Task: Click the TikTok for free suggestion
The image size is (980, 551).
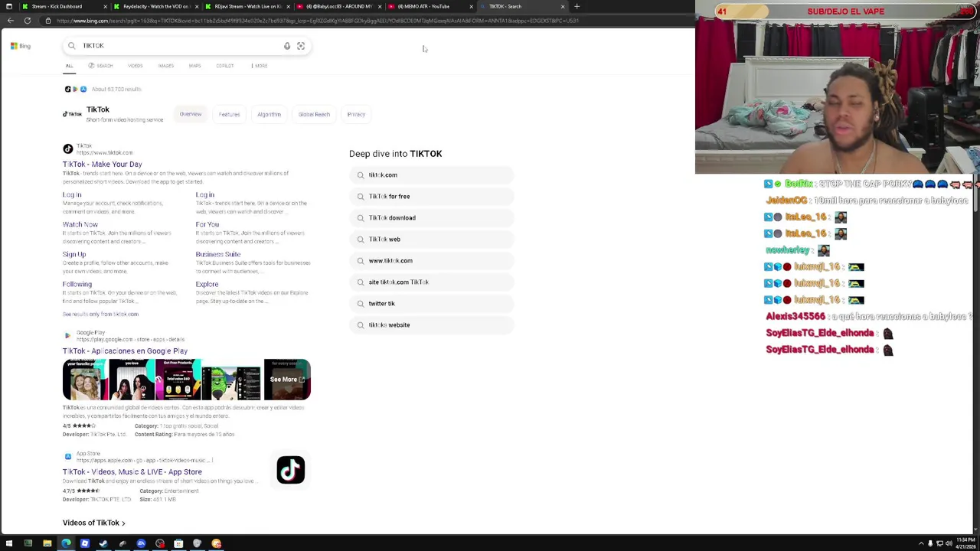Action: click(431, 197)
